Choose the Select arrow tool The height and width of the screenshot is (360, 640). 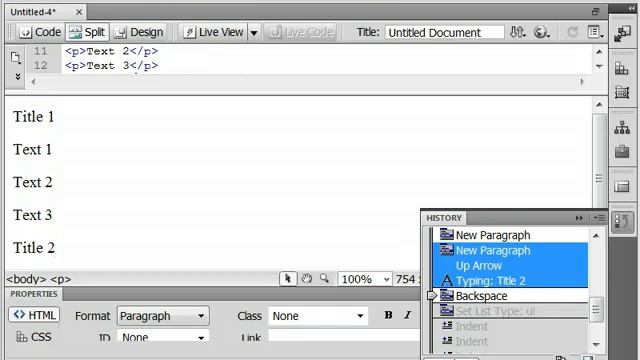pos(288,279)
